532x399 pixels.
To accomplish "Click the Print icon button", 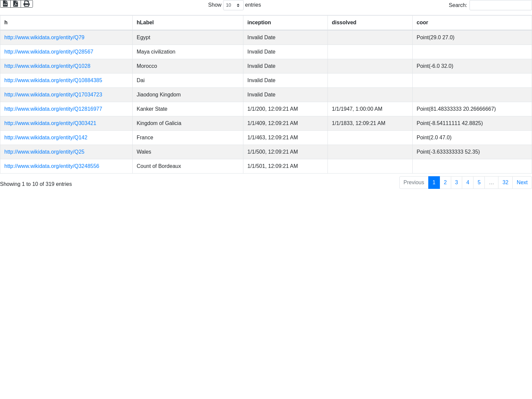I will [27, 4].
